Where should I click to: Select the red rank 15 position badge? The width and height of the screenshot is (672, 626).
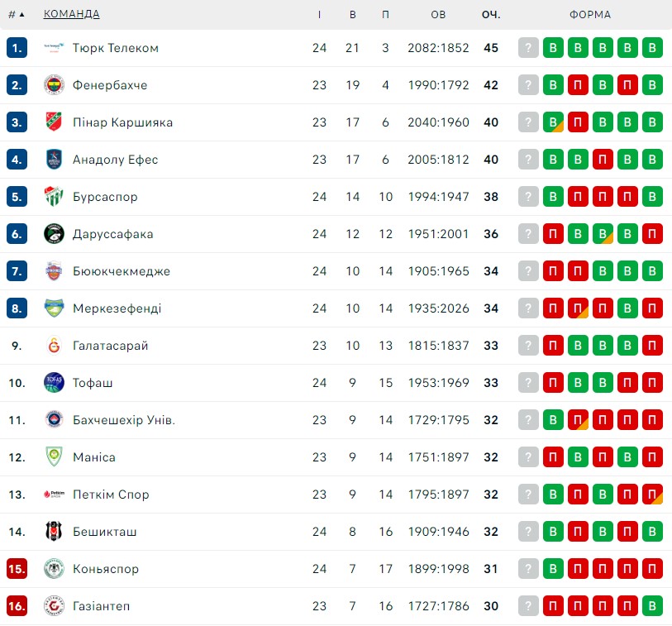[x=17, y=569]
